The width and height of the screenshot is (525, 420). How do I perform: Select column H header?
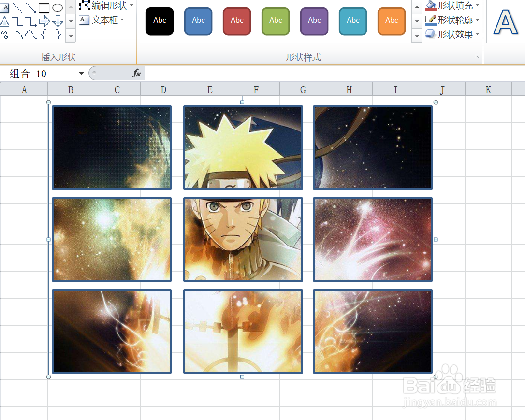coord(349,90)
